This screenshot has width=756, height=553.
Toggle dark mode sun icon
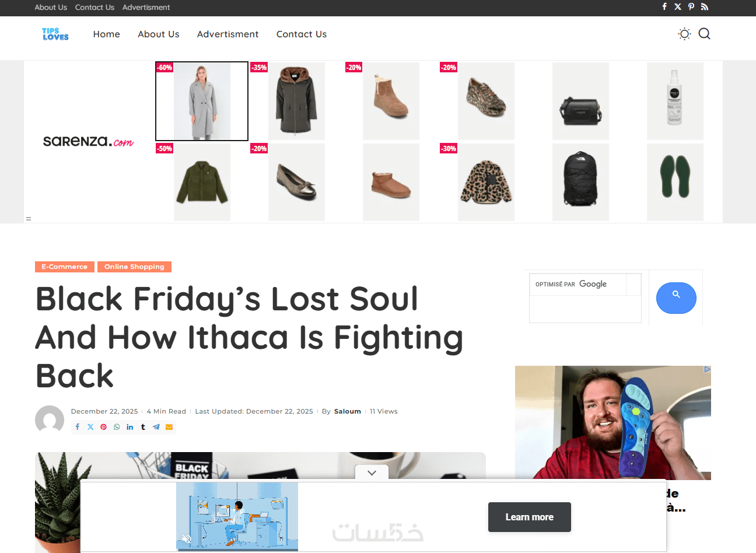(x=685, y=34)
